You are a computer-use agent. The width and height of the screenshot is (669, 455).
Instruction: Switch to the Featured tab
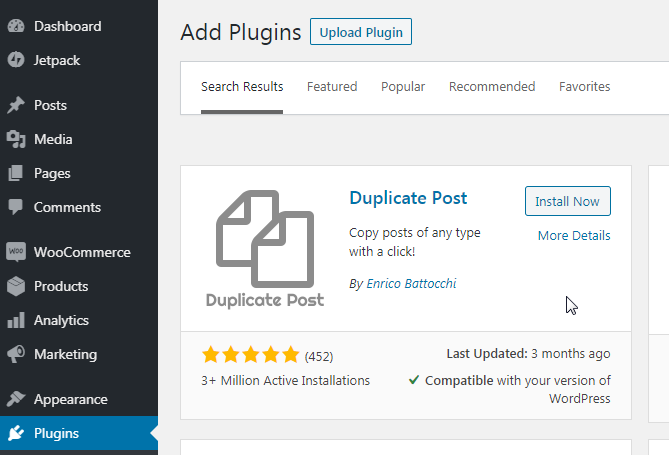(332, 87)
